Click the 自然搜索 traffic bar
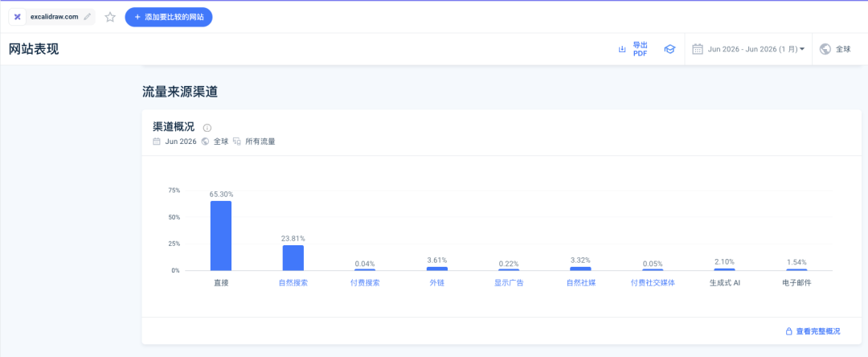The image size is (868, 357). click(x=293, y=258)
